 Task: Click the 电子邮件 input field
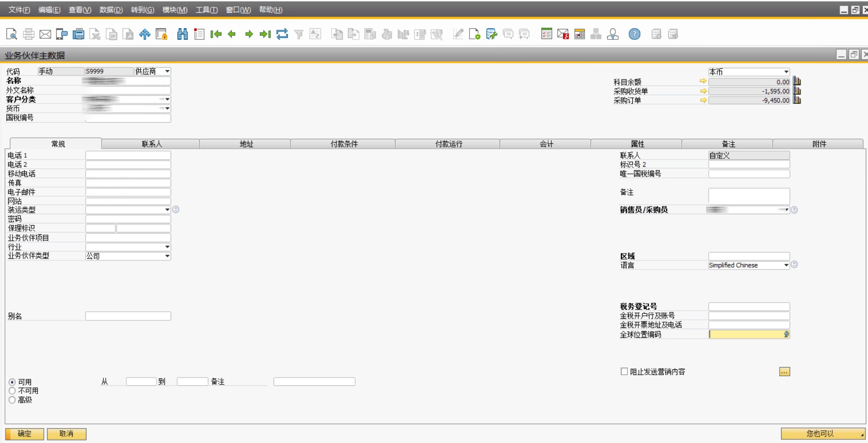point(128,192)
